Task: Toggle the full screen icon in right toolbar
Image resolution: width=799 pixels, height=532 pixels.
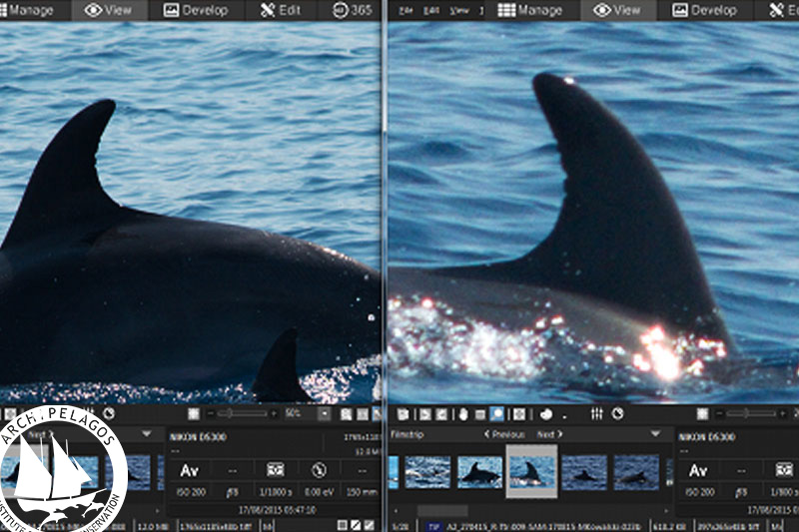Action: 519,413
